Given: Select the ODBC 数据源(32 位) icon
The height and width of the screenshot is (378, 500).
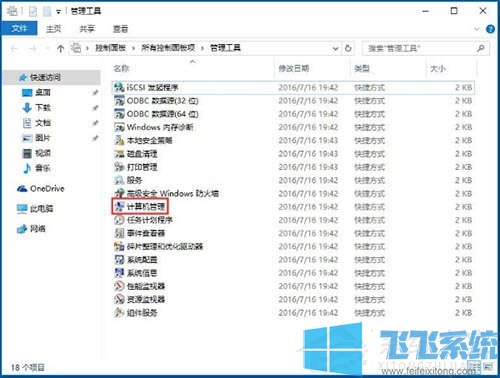Looking at the screenshot, I should point(119,101).
